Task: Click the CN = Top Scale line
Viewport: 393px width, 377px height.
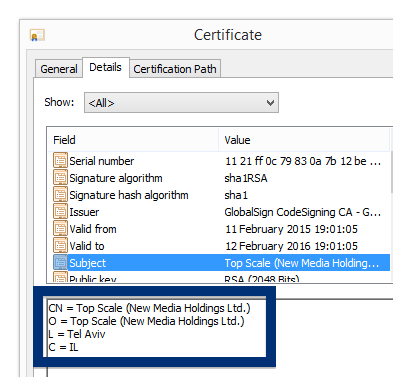Action: [149, 308]
